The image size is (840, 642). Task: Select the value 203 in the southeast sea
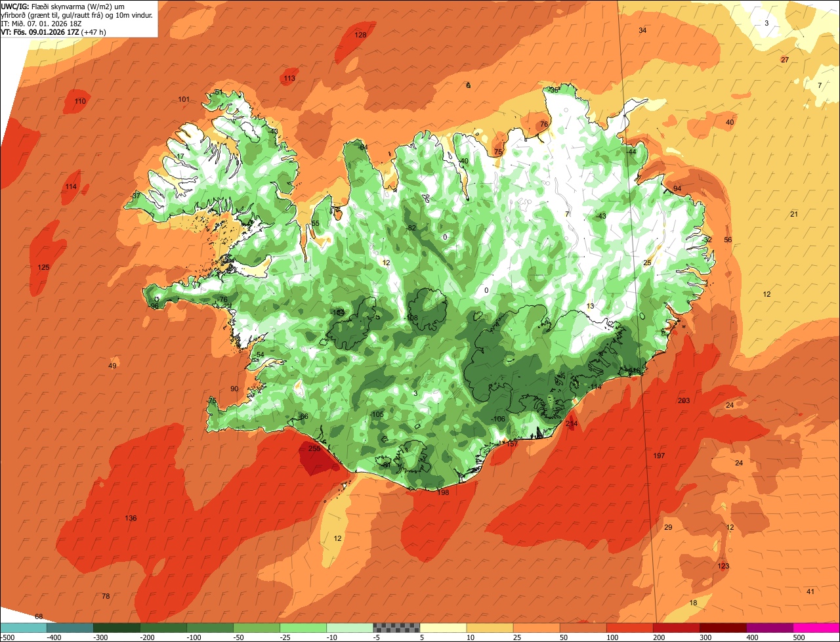point(684,400)
